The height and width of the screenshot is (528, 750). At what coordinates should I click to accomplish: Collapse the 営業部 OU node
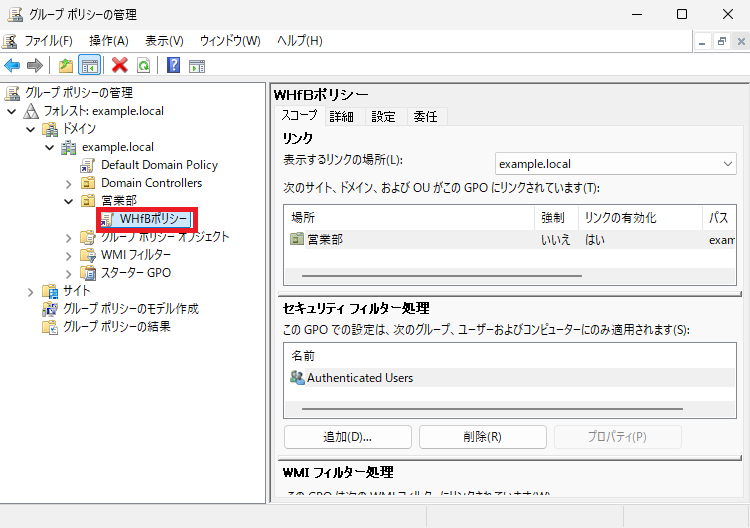point(68,201)
